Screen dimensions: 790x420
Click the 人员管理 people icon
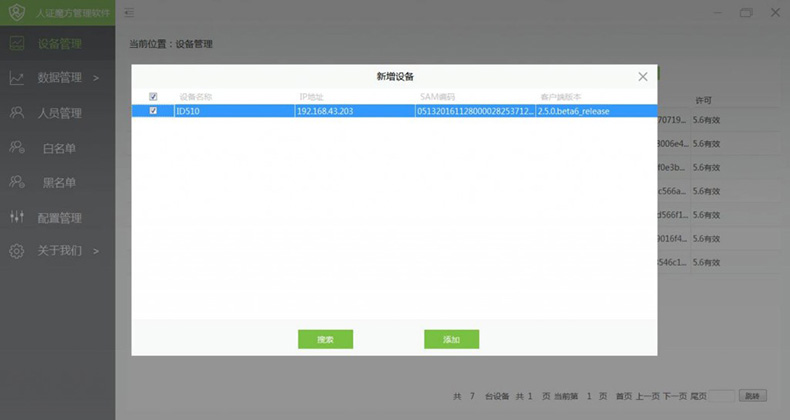17,113
